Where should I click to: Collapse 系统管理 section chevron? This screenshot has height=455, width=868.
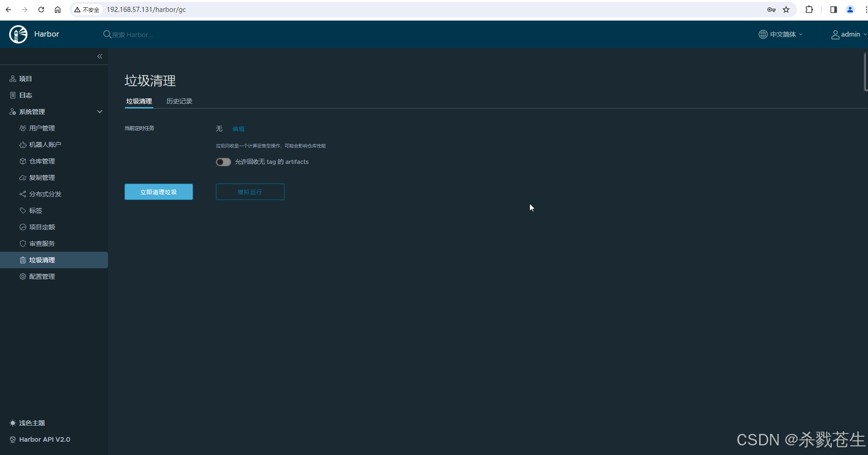point(100,112)
